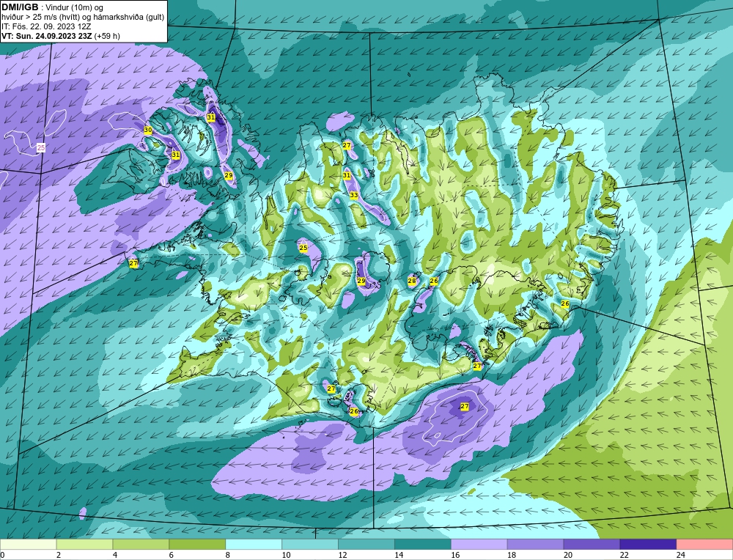
Task: Click the "DMI/IGB : Vindur (10m) og" title line
Action: coord(52,7)
